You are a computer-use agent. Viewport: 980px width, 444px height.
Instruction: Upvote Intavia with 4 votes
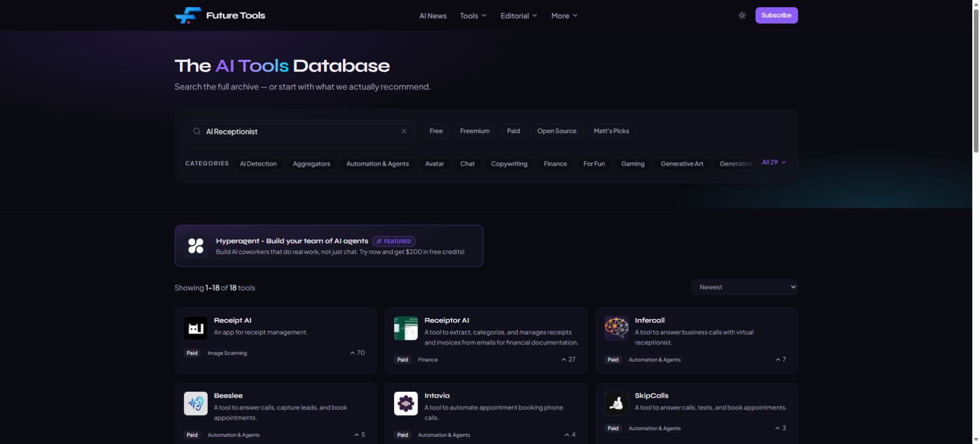tap(570, 435)
